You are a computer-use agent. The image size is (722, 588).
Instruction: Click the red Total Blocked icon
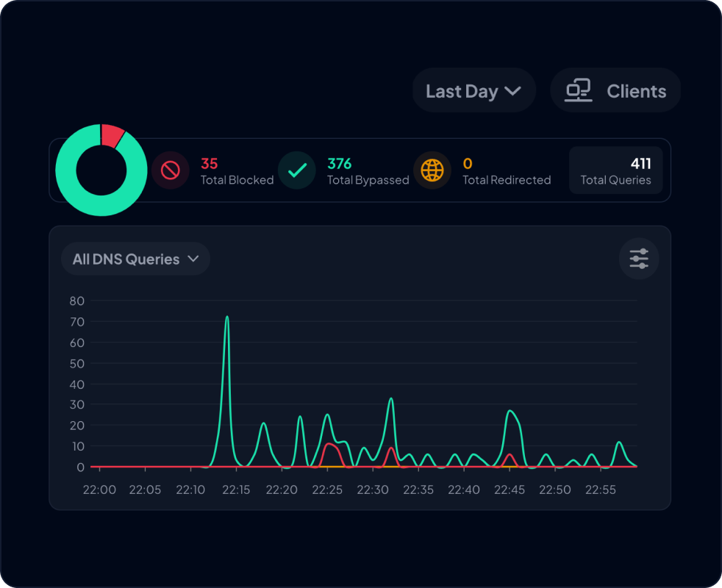point(170,171)
